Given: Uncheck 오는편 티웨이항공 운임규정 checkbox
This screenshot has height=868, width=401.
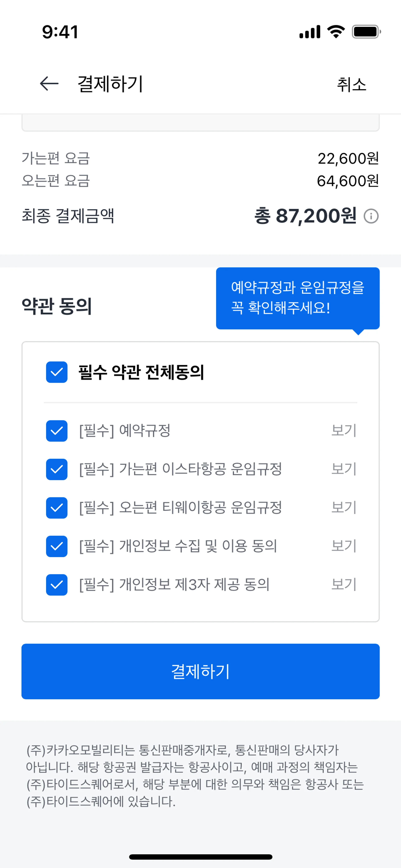Looking at the screenshot, I should [x=57, y=507].
